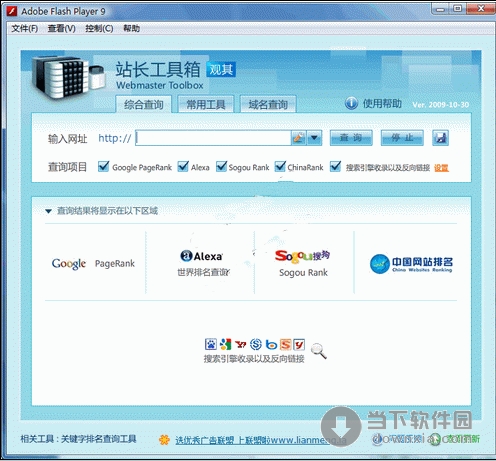The width and height of the screenshot is (496, 461).
Task: Click the Sogou Rank result label
Action: click(x=303, y=273)
